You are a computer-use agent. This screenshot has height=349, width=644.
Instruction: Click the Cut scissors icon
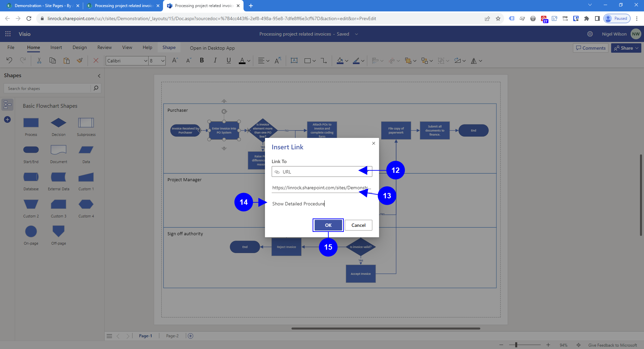click(x=39, y=60)
